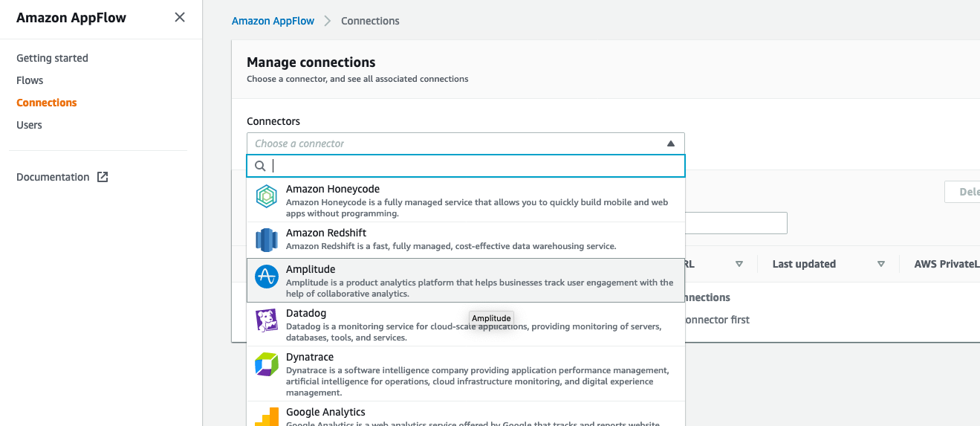Open Flows page in sidebar
The image size is (980, 426).
point(30,80)
